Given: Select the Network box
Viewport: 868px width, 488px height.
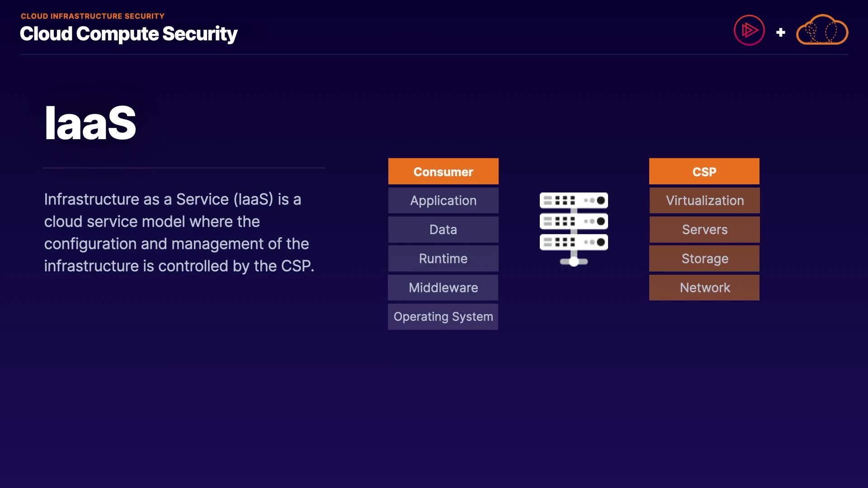Looking at the screenshot, I should pos(704,288).
